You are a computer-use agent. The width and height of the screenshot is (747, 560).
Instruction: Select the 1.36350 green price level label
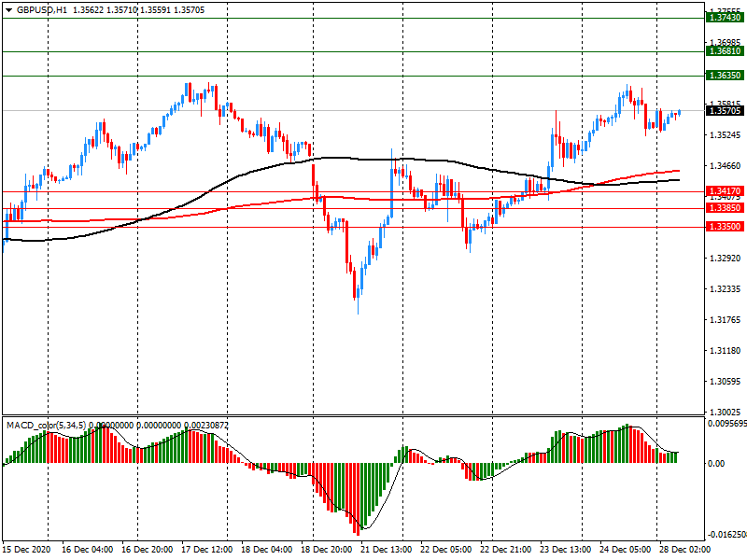pyautogui.click(x=726, y=76)
